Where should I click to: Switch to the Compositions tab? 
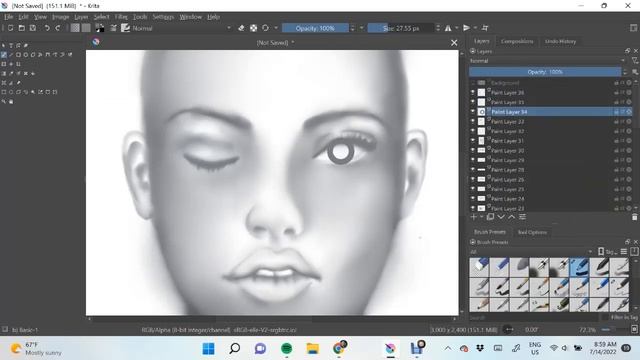click(517, 41)
